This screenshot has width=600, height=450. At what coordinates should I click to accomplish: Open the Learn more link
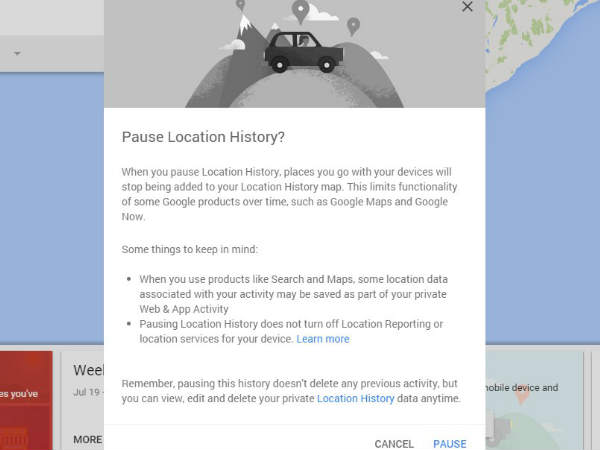pos(323,339)
